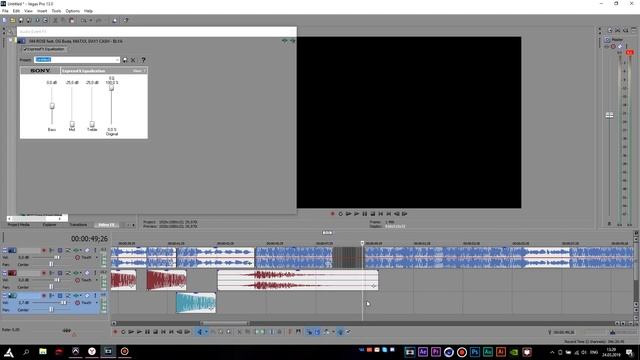The height and width of the screenshot is (360, 640).
Task: Switch to Project Media tab
Action: (x=19, y=225)
